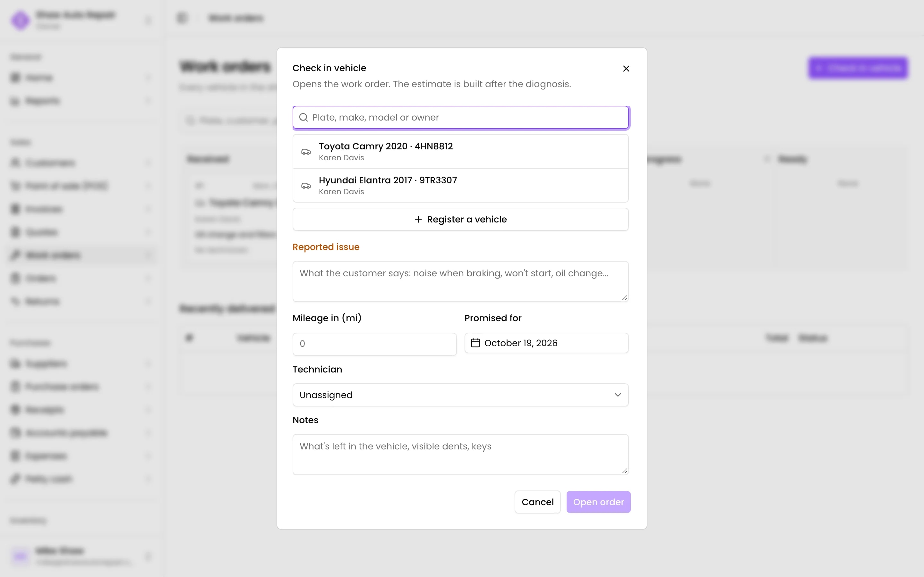Open the calendar icon in Promised for
The image size is (924, 577).
pyautogui.click(x=475, y=343)
